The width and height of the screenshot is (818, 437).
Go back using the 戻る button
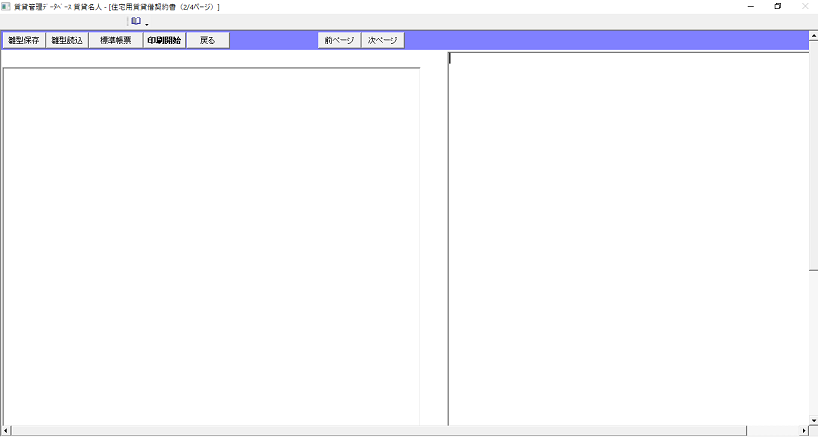click(207, 40)
